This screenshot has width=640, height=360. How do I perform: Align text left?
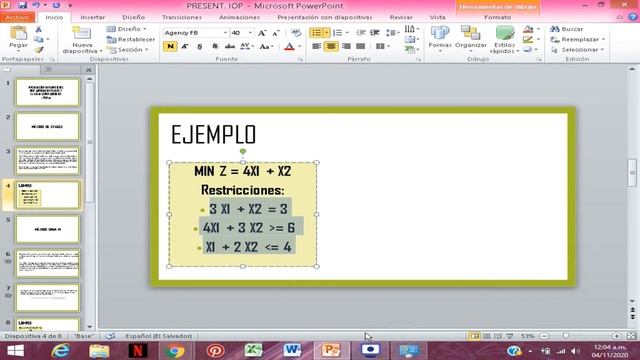316,47
